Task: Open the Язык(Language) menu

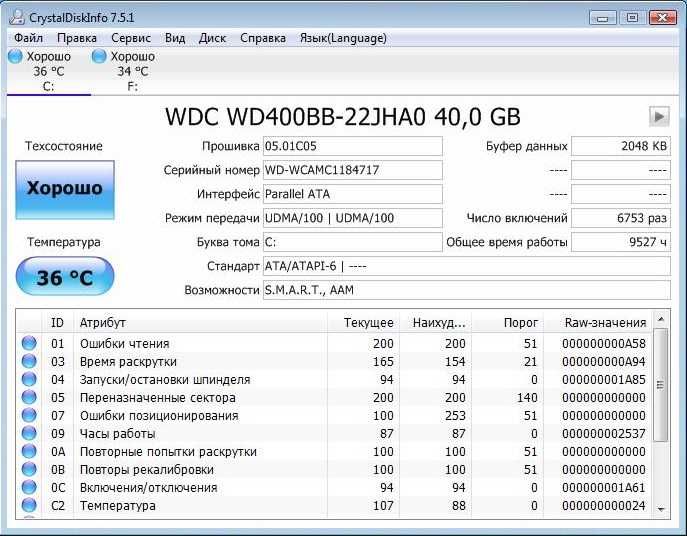Action: (343, 38)
